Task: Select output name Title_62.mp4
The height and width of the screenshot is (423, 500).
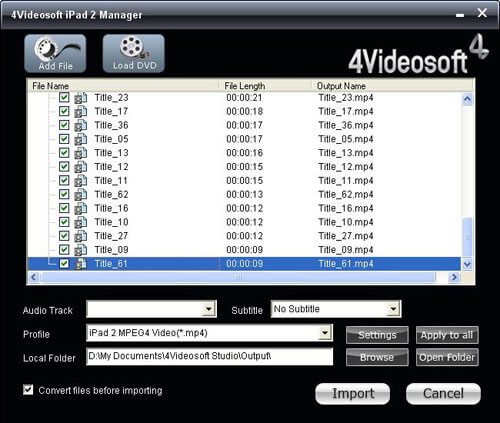Action: 346,194
